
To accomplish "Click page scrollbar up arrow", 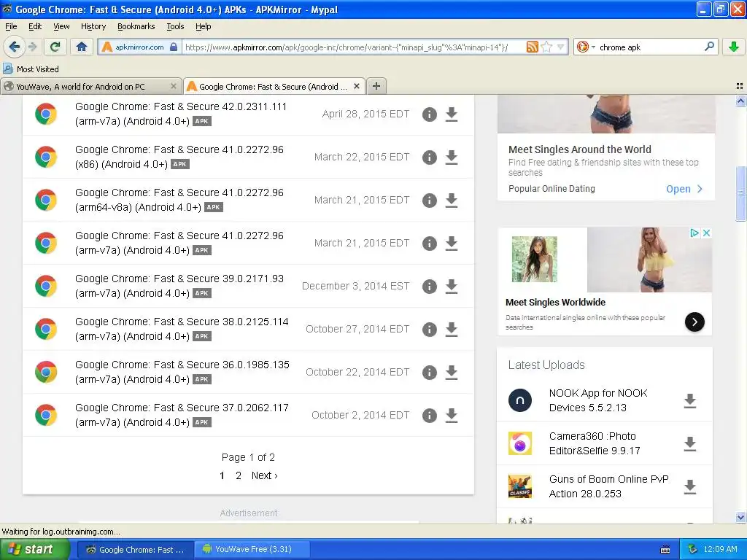I will [740, 101].
